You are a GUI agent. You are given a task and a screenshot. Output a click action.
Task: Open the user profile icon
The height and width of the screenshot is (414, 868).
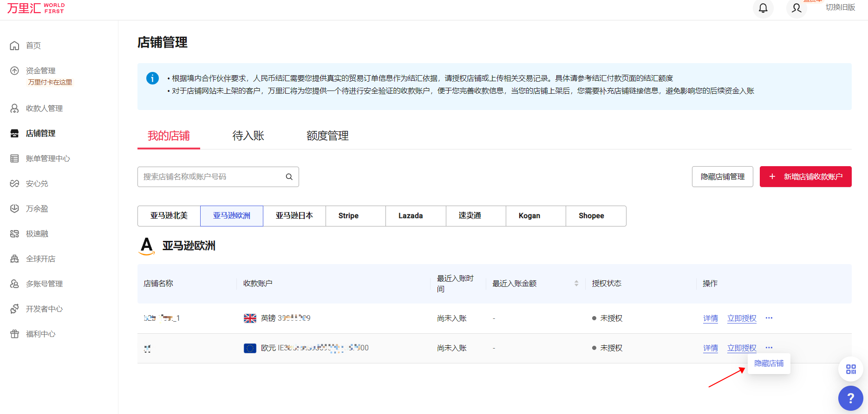tap(796, 8)
